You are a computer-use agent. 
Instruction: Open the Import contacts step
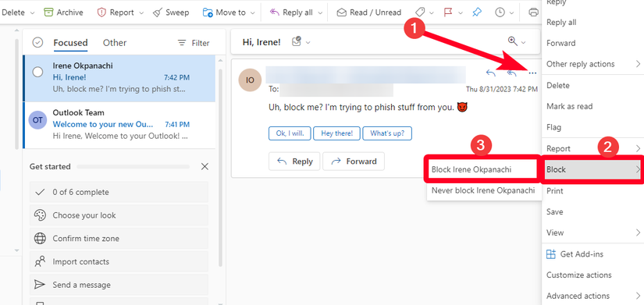coord(119,261)
